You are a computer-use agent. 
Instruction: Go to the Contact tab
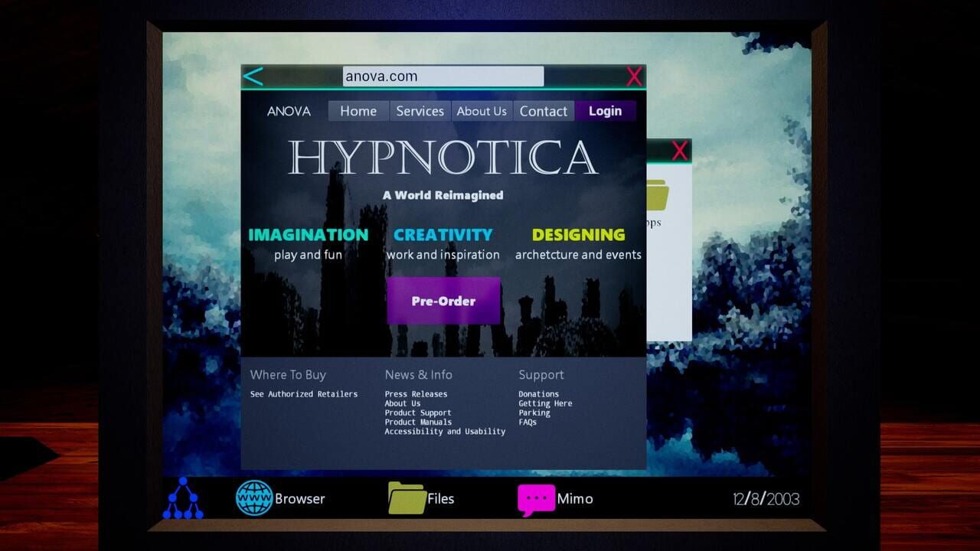pos(544,111)
